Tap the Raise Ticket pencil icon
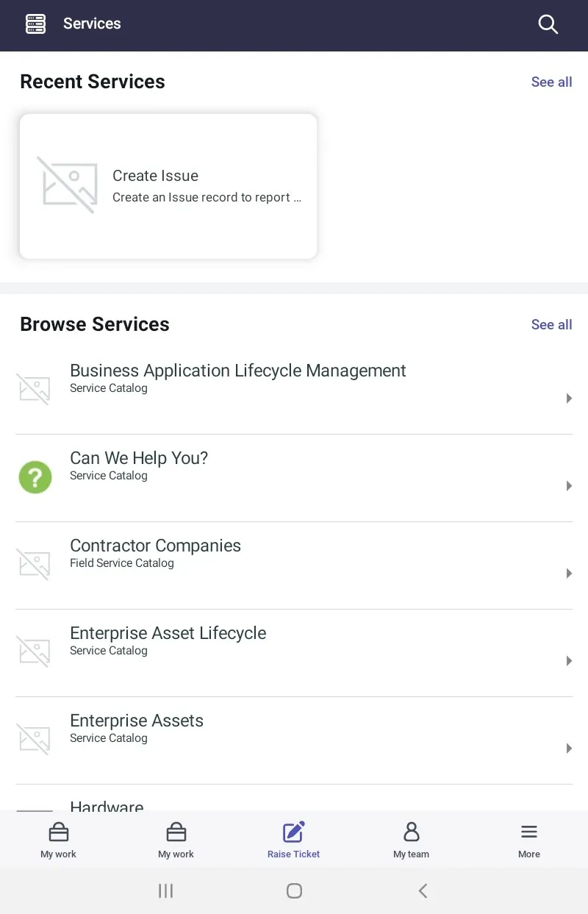Viewport: 588px width, 914px height. 294,832
